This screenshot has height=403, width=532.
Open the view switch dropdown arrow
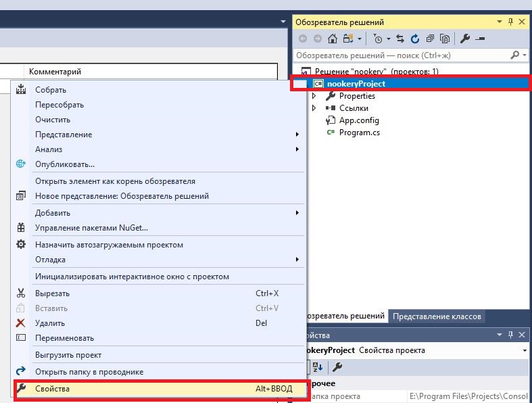pos(360,39)
